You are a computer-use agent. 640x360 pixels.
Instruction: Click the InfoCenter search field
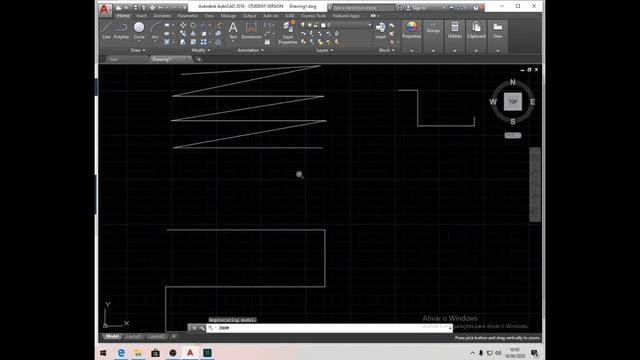pos(363,8)
